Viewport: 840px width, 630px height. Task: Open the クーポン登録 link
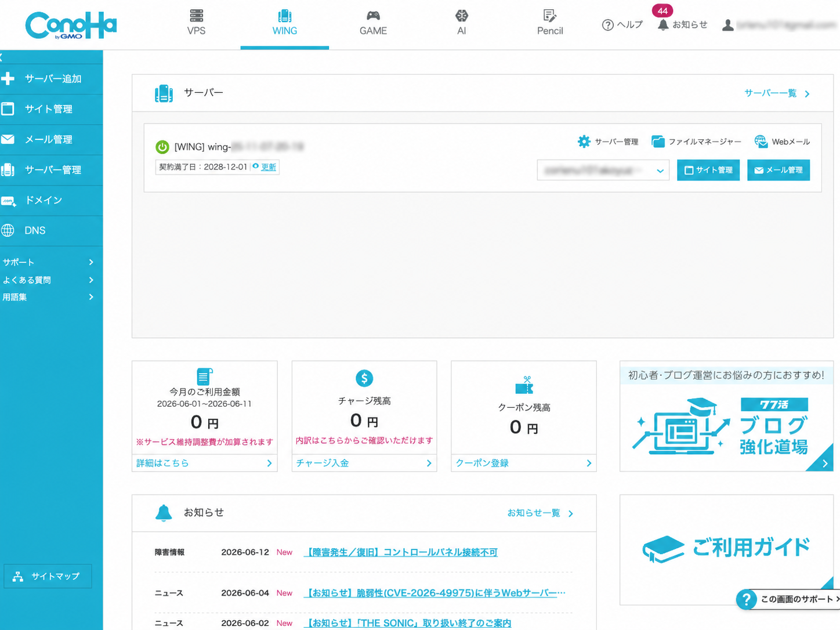coord(524,463)
